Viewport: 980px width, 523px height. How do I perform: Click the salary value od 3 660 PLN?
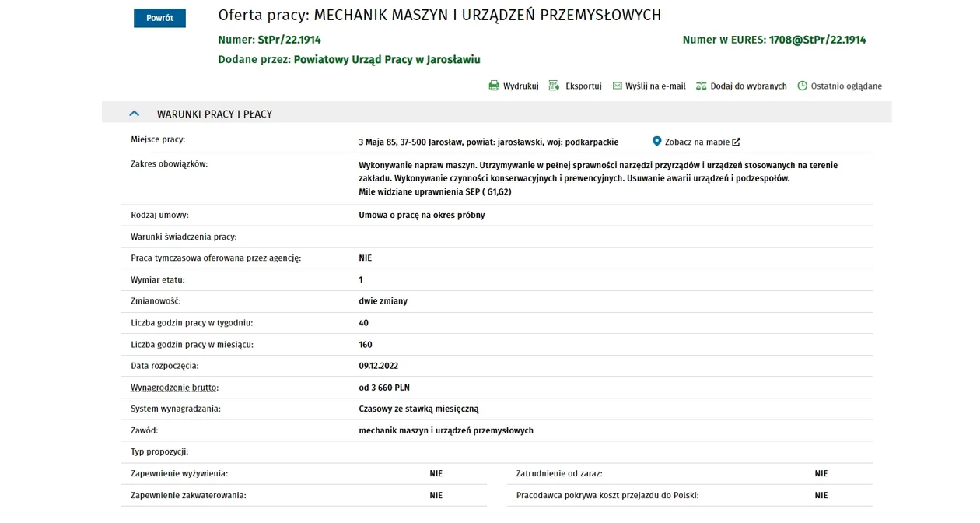point(384,388)
